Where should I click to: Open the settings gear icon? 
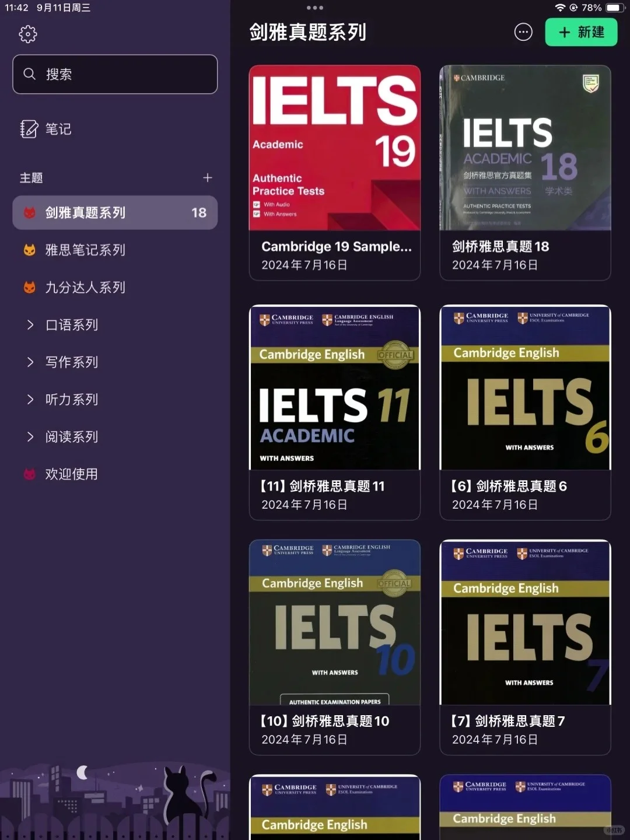[x=28, y=34]
